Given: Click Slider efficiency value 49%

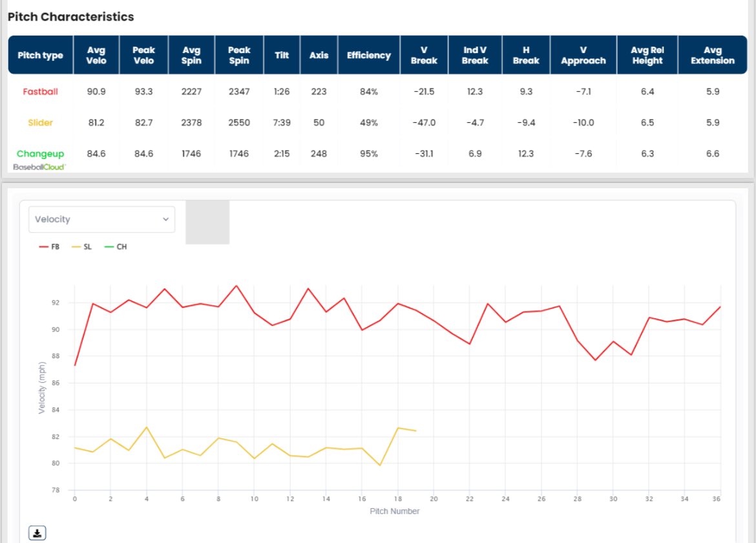Looking at the screenshot, I should pos(369,122).
